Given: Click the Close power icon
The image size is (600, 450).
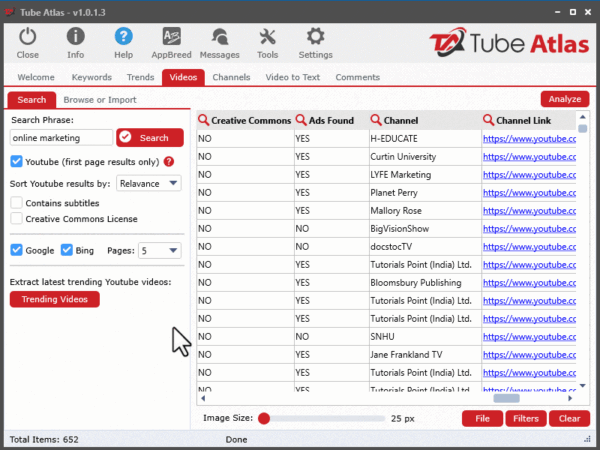Looking at the screenshot, I should point(28,37).
